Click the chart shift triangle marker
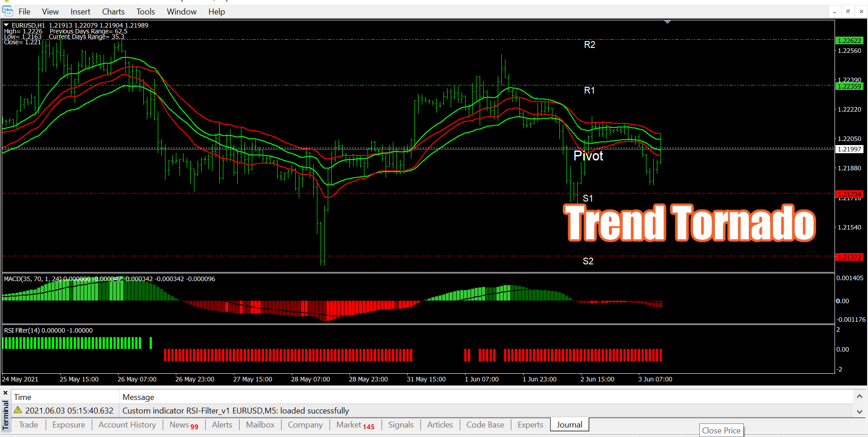868x437 pixels. point(667,22)
